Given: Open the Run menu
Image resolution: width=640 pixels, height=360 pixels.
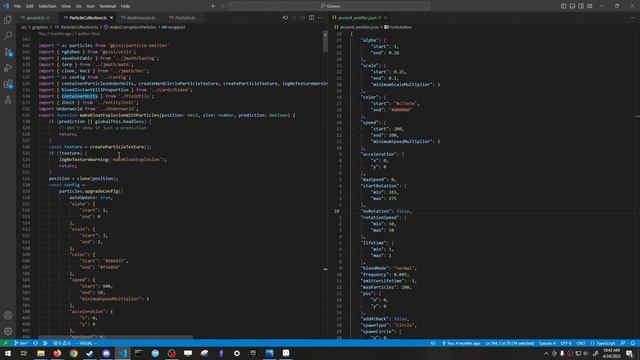Looking at the screenshot, I should point(90,6).
